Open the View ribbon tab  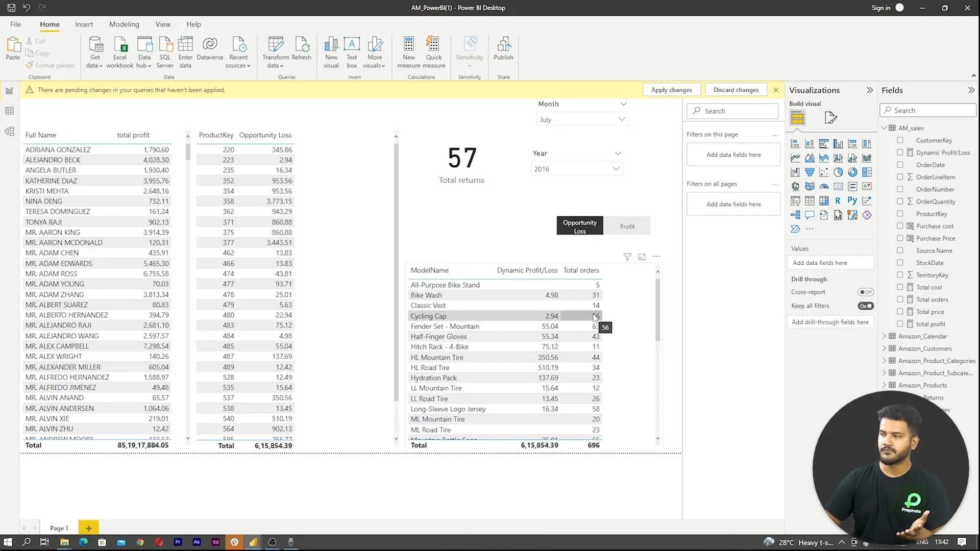163,24
